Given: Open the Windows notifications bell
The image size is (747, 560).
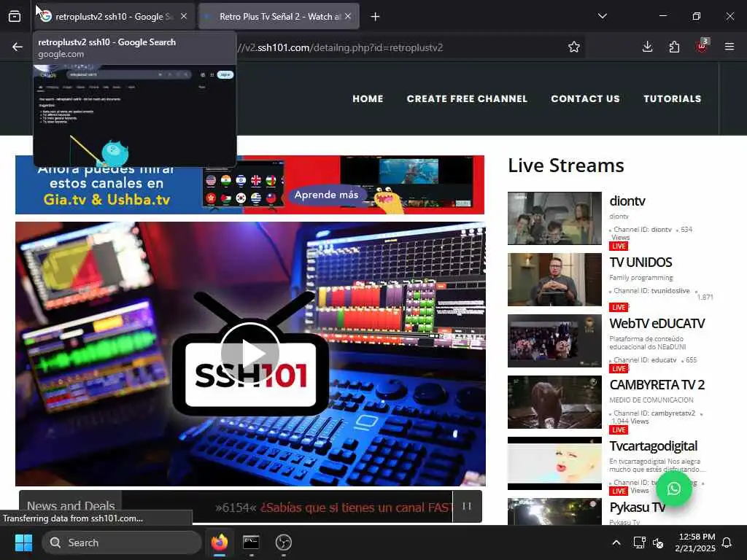Looking at the screenshot, I should tap(727, 542).
